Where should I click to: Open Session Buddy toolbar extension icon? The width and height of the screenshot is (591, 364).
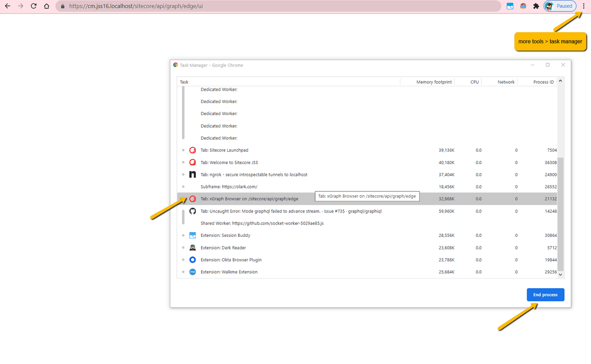510,6
